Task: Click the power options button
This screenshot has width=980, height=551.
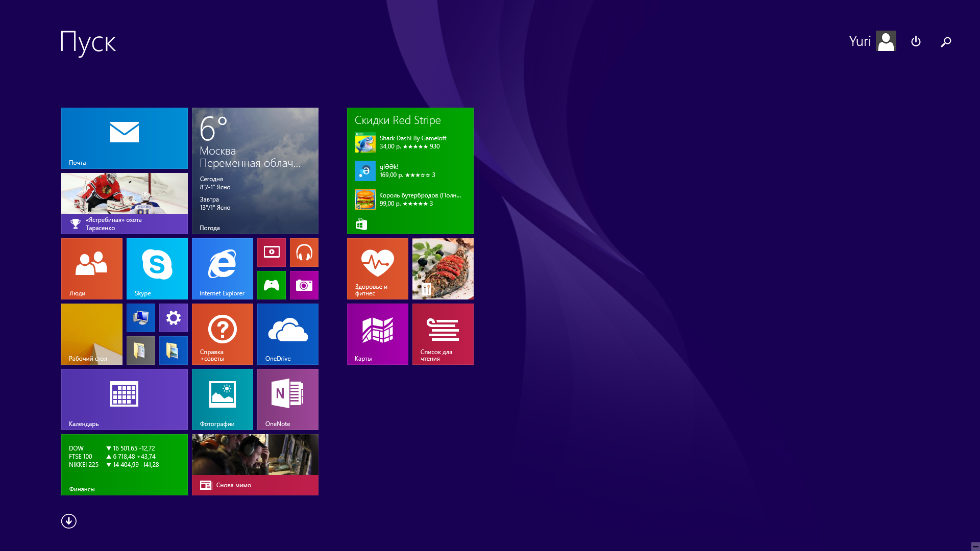Action: pyautogui.click(x=916, y=41)
